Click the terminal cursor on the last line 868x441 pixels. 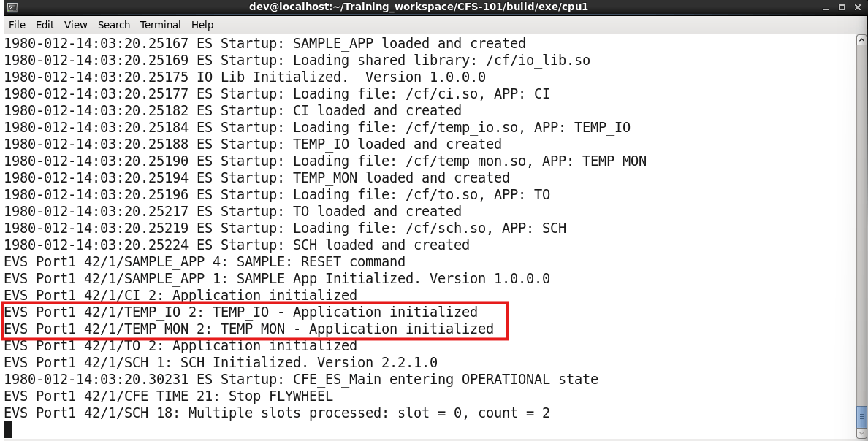8,430
